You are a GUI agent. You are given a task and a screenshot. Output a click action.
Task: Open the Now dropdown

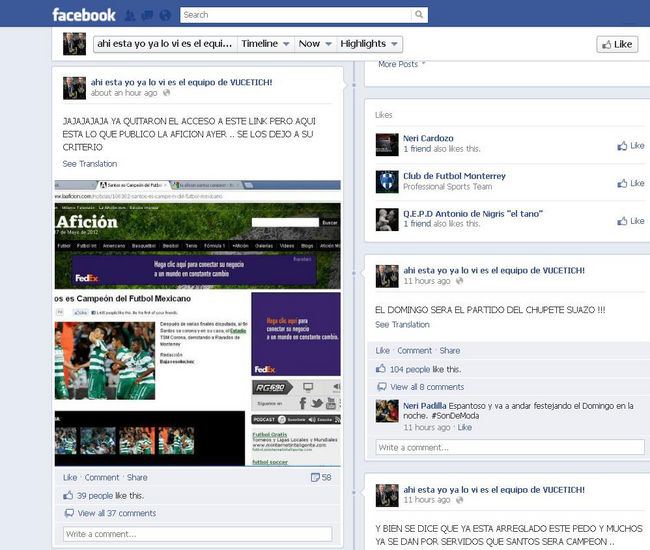(x=314, y=44)
